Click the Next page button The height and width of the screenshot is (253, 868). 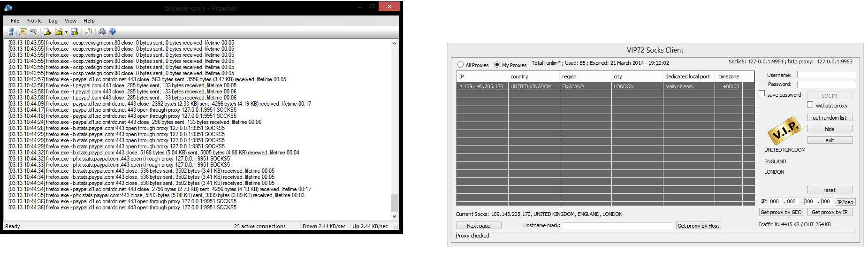[x=479, y=225]
